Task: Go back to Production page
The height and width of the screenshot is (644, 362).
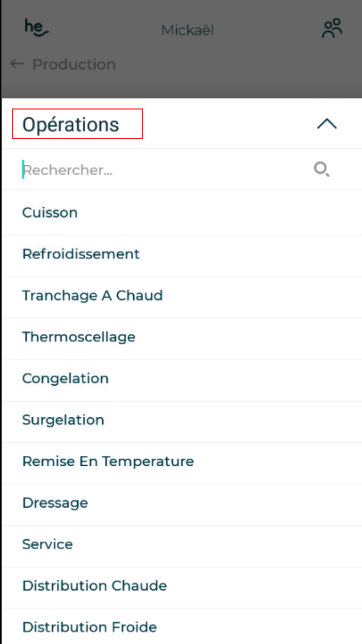Action: point(74,65)
